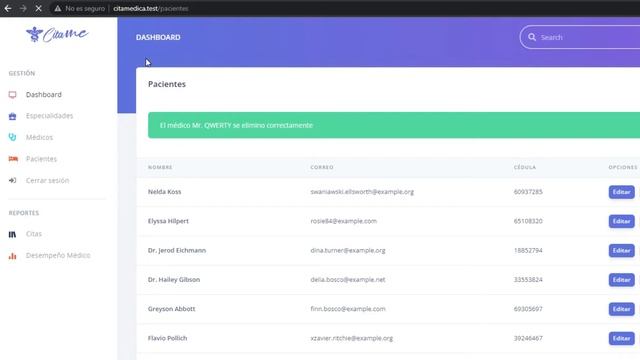Click the Pacientes bed icon
Screen dimensions: 640x360
pos(13,159)
